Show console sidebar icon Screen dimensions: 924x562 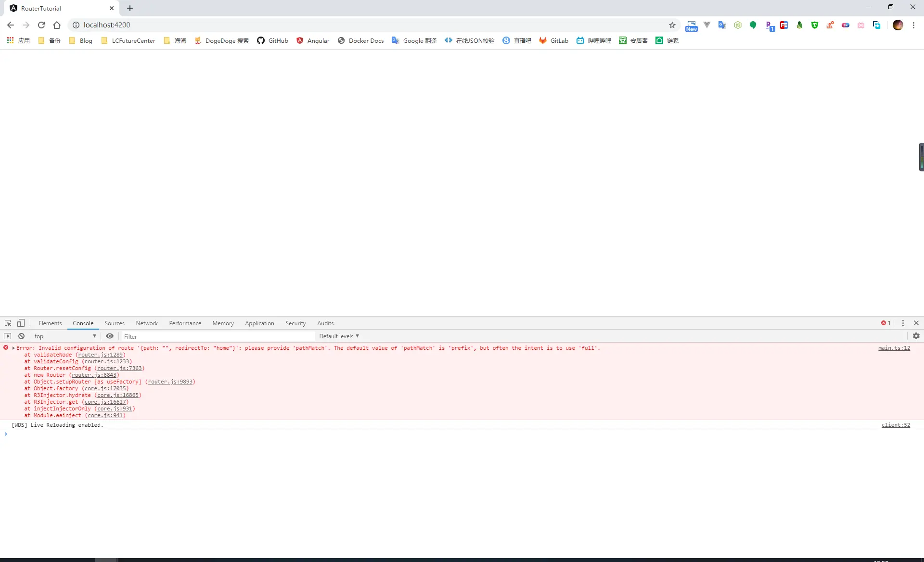click(8, 336)
